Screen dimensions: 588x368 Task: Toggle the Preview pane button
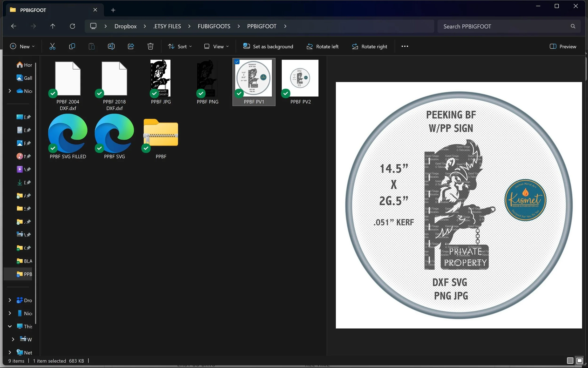(x=563, y=46)
